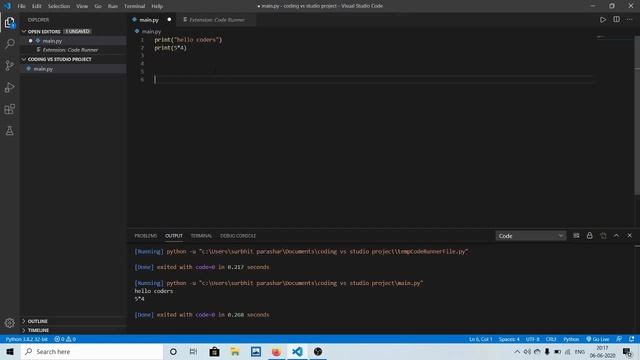Open the Code output channel dropdown

pos(531,236)
